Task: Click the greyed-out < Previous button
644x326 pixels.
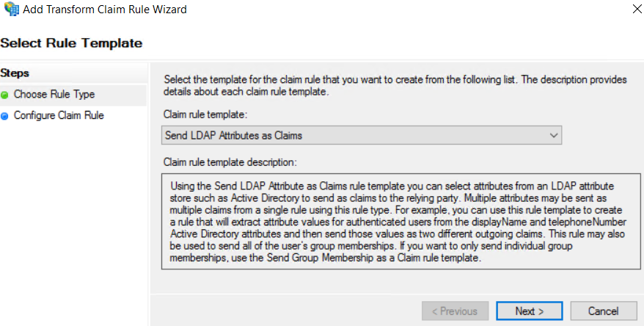Action: [x=455, y=311]
